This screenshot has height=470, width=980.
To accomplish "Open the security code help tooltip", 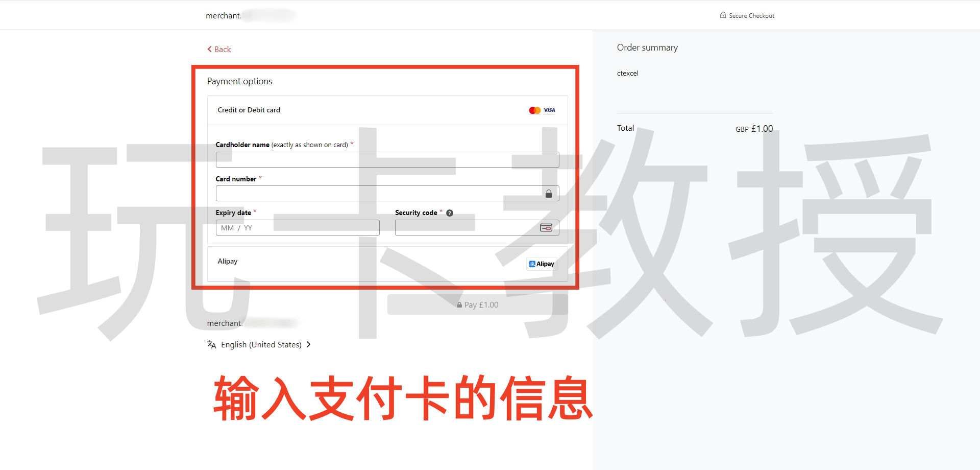I will pyautogui.click(x=450, y=213).
